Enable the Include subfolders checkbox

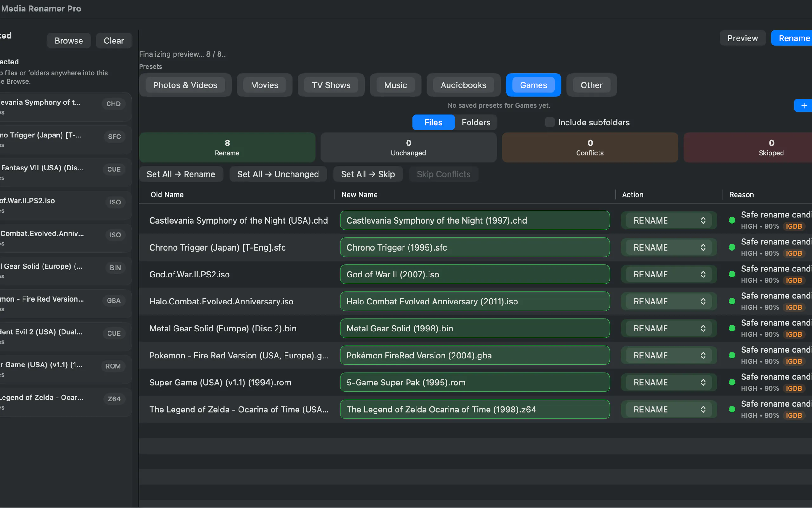[x=549, y=122]
